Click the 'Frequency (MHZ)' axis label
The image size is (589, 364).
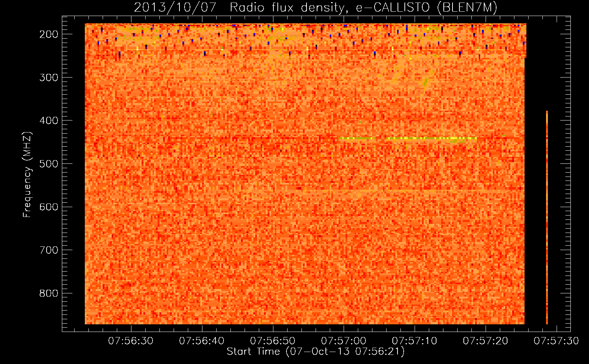click(x=27, y=175)
